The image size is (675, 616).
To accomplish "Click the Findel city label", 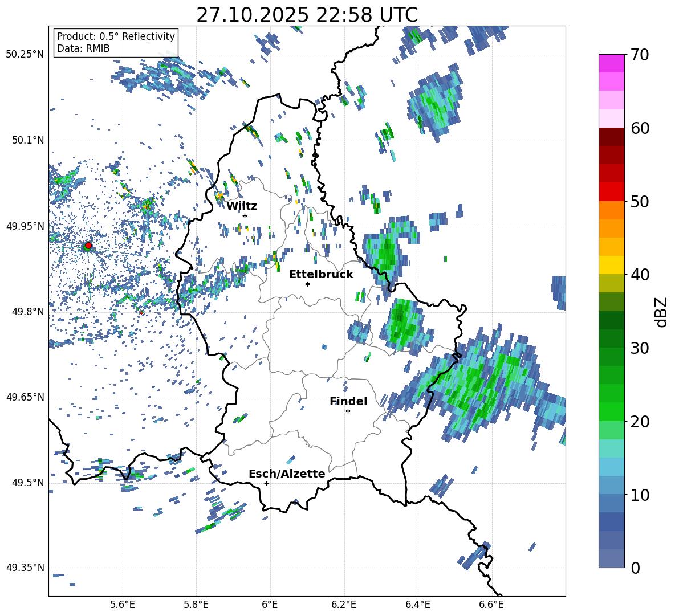I will point(348,401).
